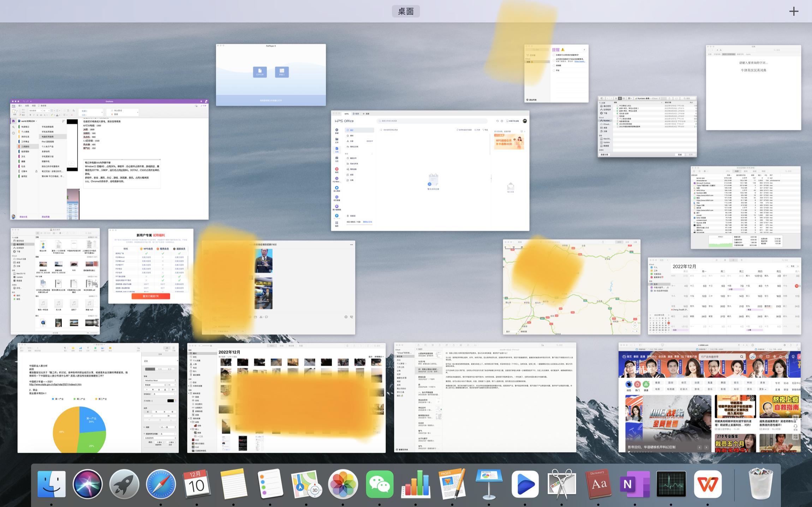Open Launchpad rocket icon in Dock
This screenshot has height=507, width=812.
(x=124, y=484)
